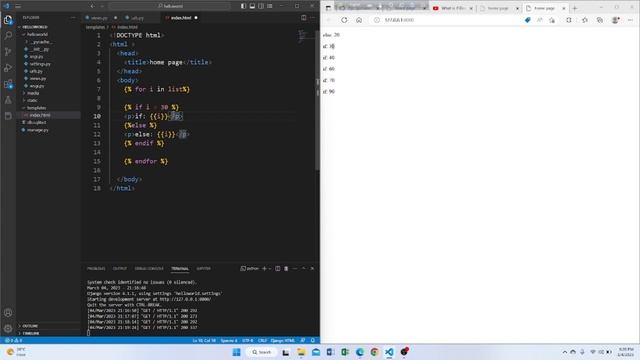The width and height of the screenshot is (640, 360).
Task: Open the Extensions view
Action: (8, 84)
